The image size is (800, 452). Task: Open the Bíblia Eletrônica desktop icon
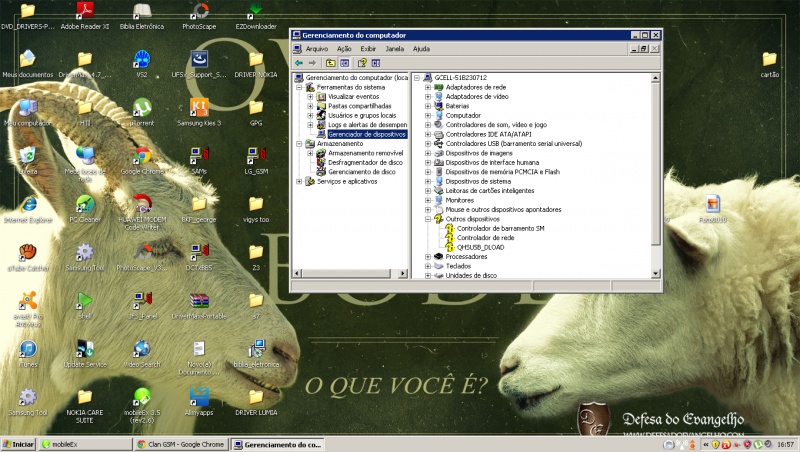142,16
